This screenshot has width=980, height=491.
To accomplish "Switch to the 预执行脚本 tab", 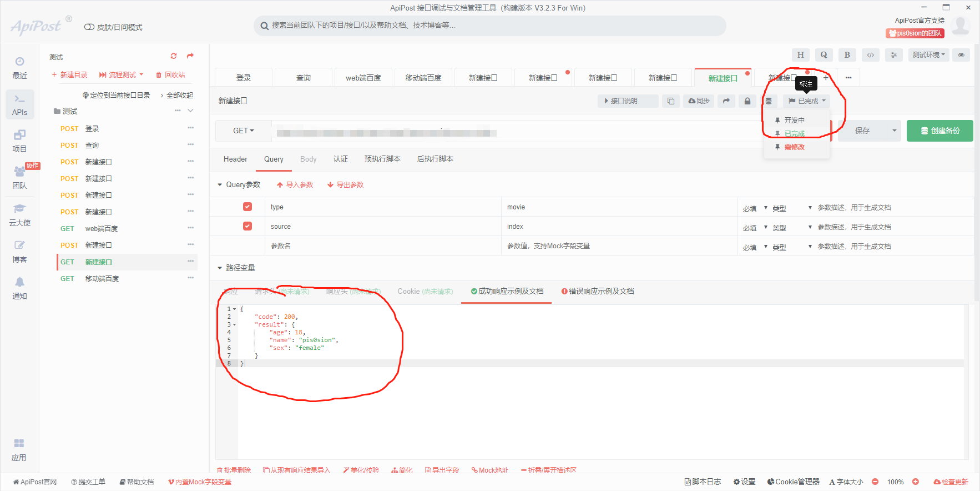I will click(x=382, y=159).
